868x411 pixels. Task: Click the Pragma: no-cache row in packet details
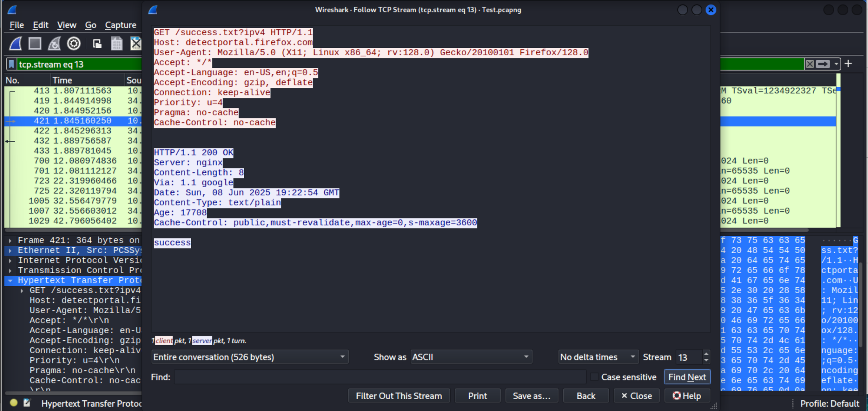[82, 371]
